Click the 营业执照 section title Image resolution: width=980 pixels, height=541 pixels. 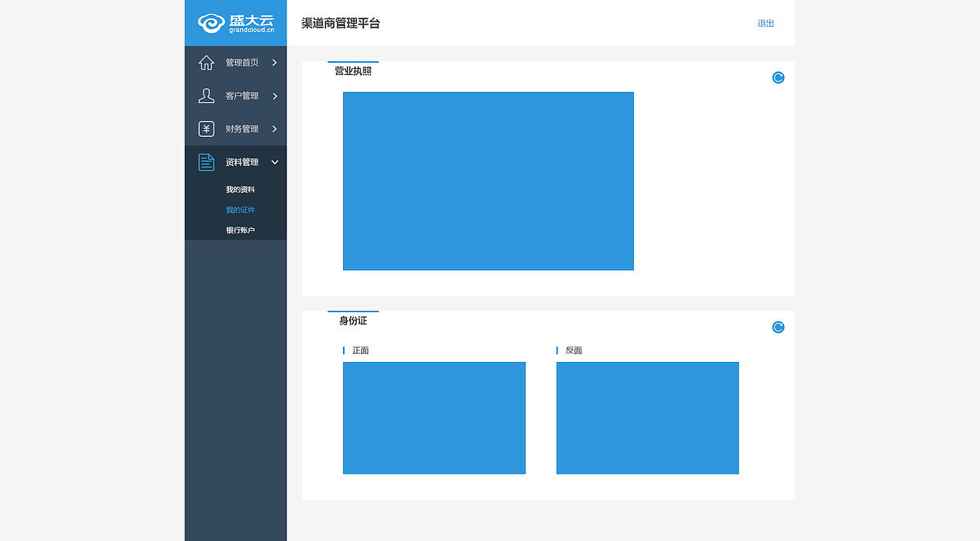click(353, 71)
